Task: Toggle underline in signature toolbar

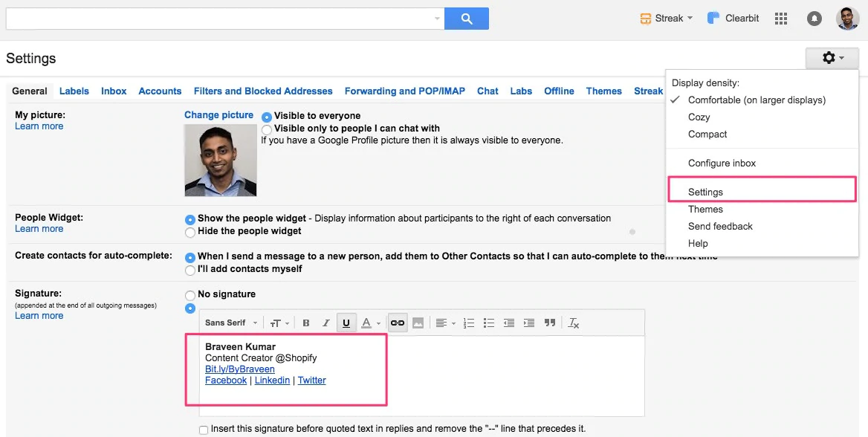Action: pyautogui.click(x=346, y=323)
